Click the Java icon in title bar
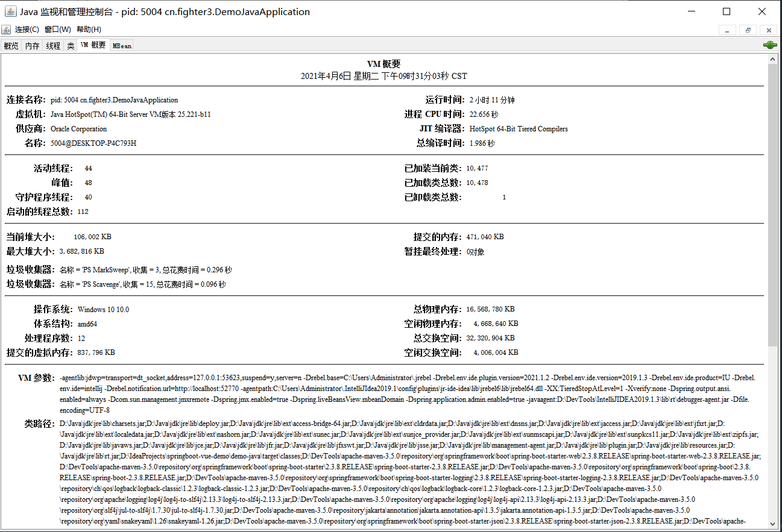The image size is (782, 532). point(9,11)
